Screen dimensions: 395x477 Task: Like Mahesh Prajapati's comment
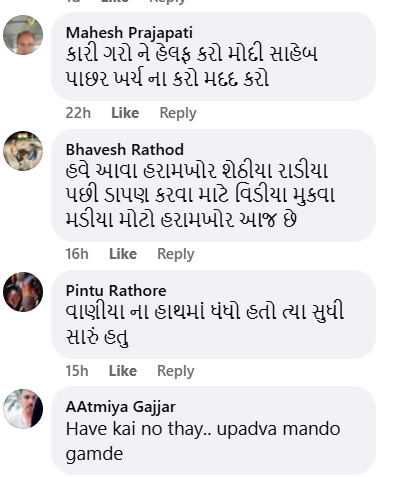125,113
